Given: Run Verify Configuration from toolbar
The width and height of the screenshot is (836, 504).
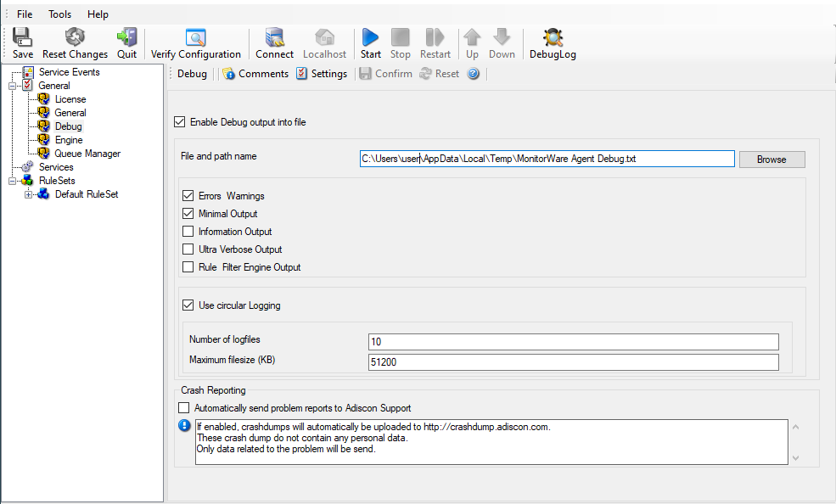Looking at the screenshot, I should pos(196,38).
